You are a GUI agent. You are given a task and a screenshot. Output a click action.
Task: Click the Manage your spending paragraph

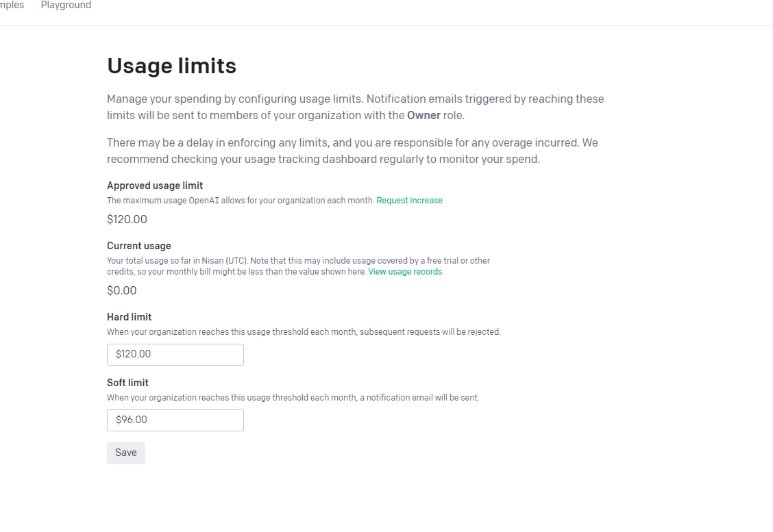point(356,107)
